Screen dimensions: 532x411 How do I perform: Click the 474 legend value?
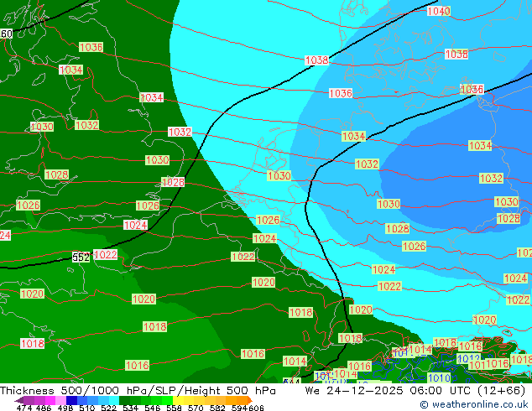coord(24,408)
